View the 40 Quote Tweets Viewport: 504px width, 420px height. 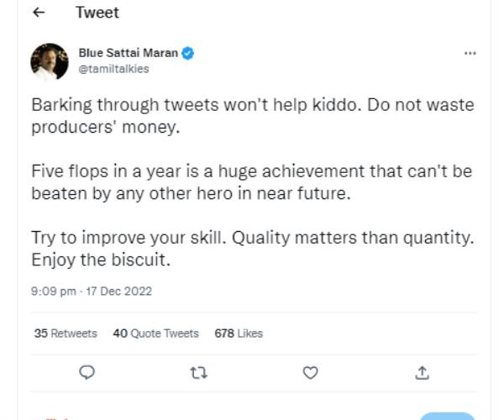pos(155,333)
